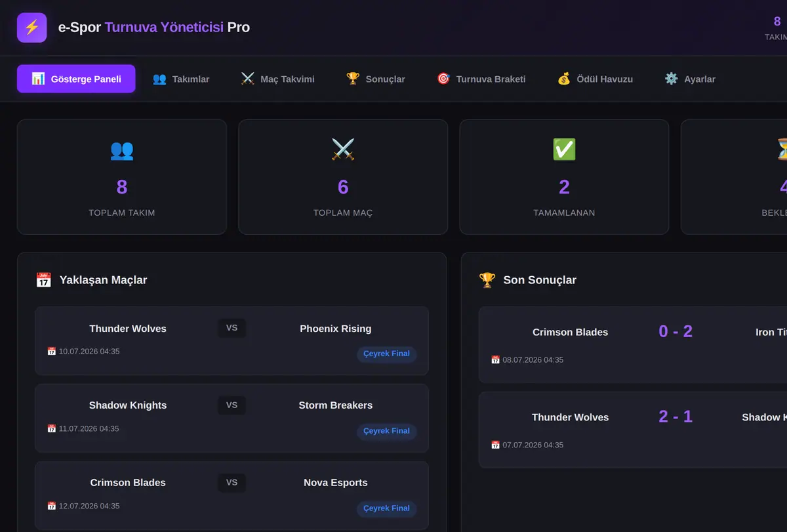
Task: Click Çeyrek Final badge on Thunder Wolves match
Action: pos(387,354)
